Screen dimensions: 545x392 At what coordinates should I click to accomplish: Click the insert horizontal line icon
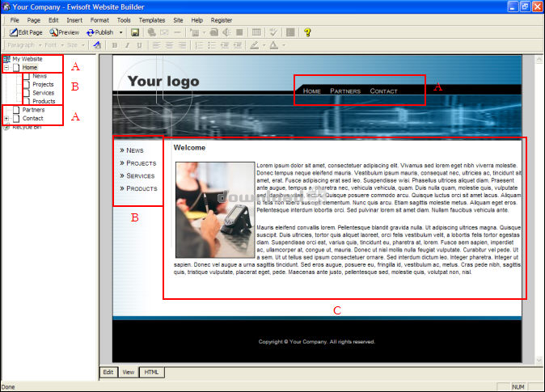[x=177, y=32]
